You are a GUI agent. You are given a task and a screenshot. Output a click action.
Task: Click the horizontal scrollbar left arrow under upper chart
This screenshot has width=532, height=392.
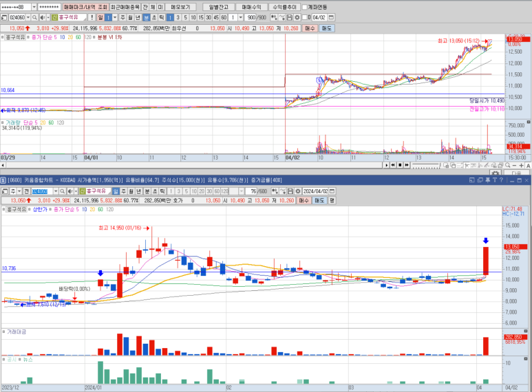pyautogui.click(x=3, y=165)
